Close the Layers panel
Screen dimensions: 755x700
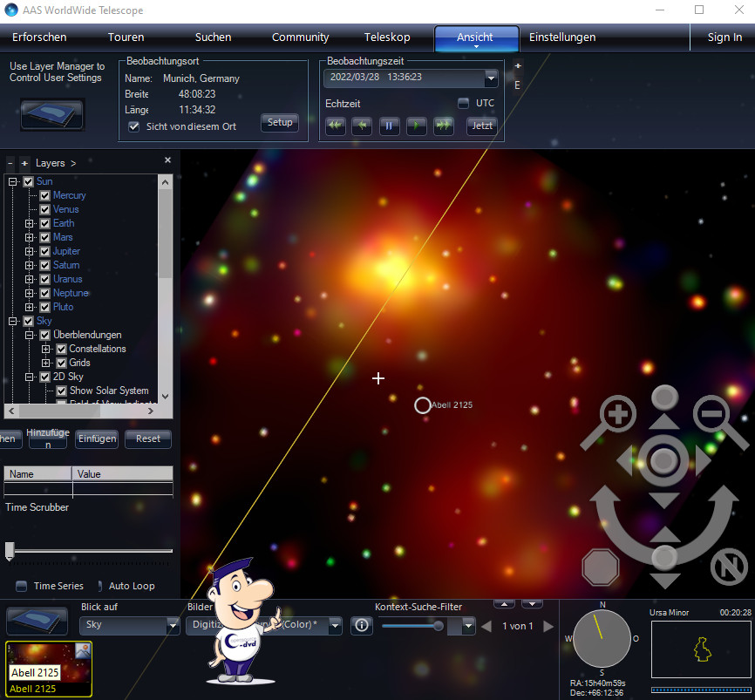(x=168, y=160)
